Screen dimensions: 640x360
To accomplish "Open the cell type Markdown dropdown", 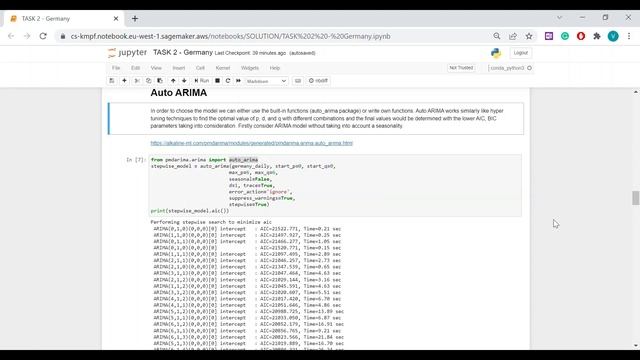I will click(267, 81).
